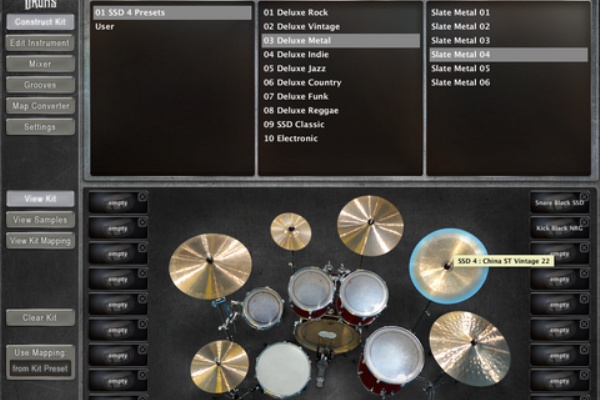
Task: Switch to View Kit Mapping mode
Action: 40,241
